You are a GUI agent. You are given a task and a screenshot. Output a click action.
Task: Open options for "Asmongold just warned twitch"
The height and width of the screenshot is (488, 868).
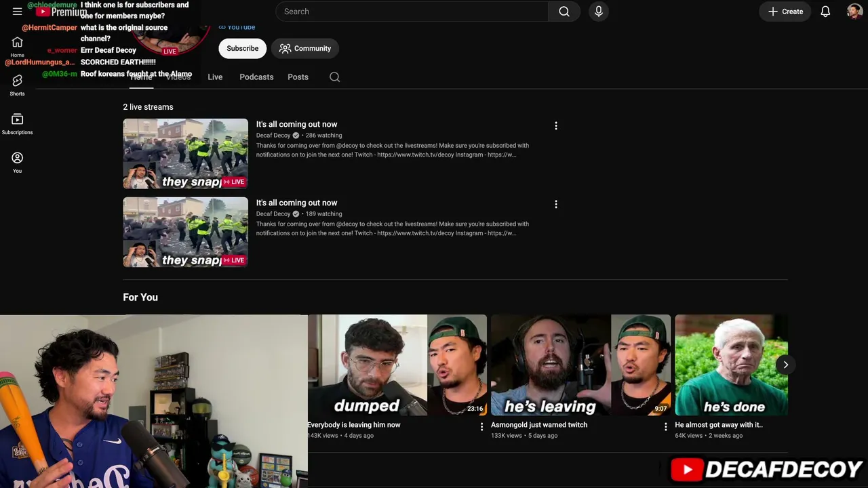click(666, 427)
